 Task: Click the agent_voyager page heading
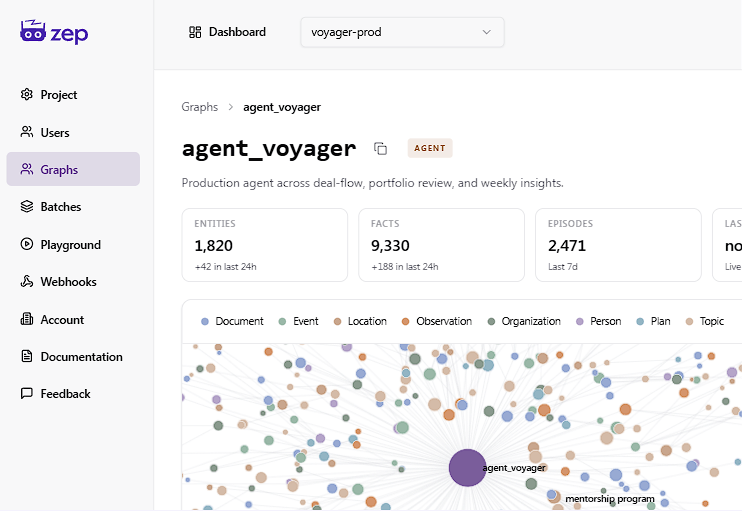(x=269, y=149)
